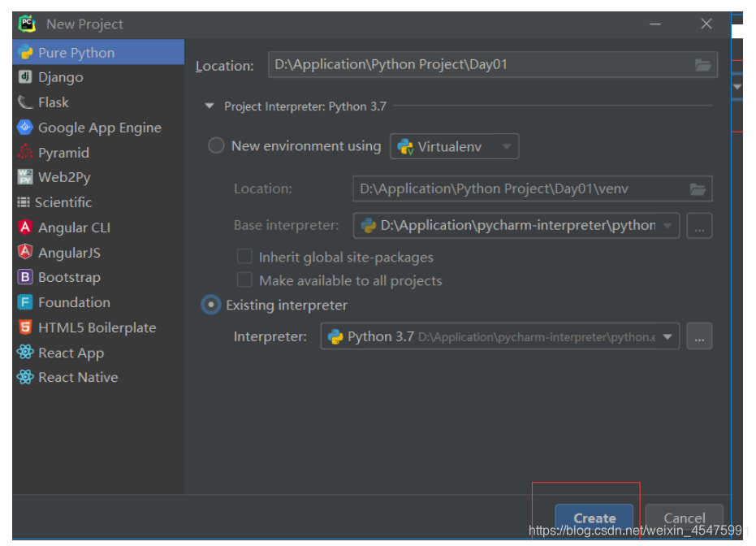The image size is (756, 546).
Task: Click the Django project icon
Action: (25, 76)
